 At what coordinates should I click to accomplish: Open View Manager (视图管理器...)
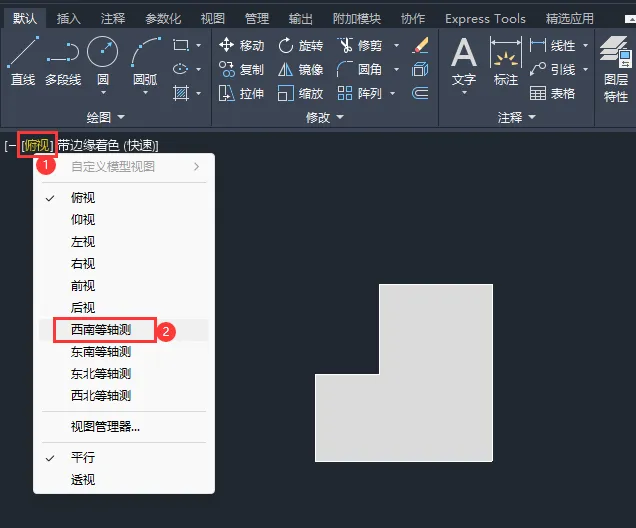pyautogui.click(x=124, y=427)
